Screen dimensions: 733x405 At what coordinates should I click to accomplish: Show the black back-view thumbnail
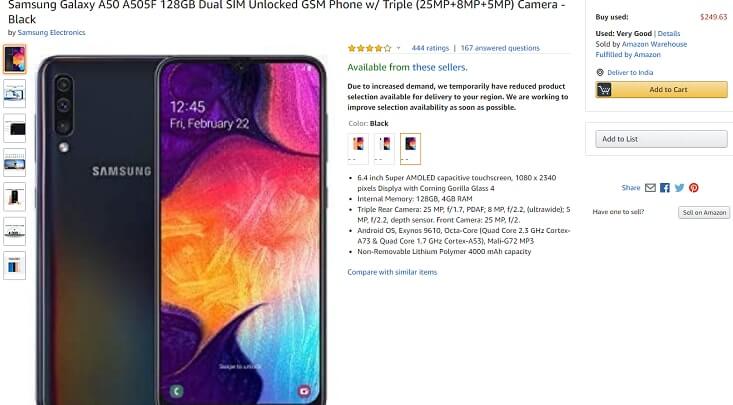[14, 128]
